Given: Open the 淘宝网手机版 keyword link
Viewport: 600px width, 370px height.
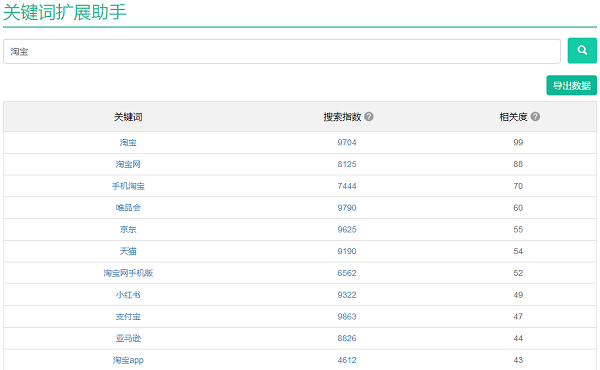Looking at the screenshot, I should tap(128, 273).
